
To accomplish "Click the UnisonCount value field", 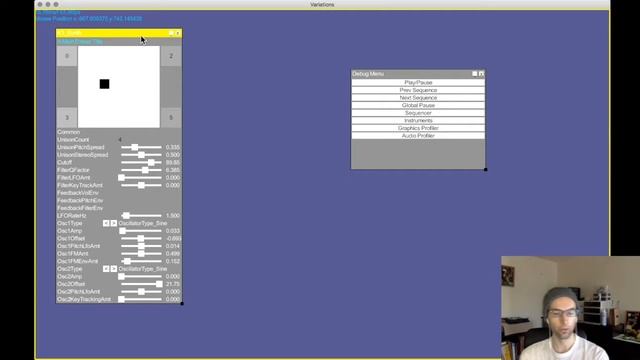I will click(x=120, y=140).
